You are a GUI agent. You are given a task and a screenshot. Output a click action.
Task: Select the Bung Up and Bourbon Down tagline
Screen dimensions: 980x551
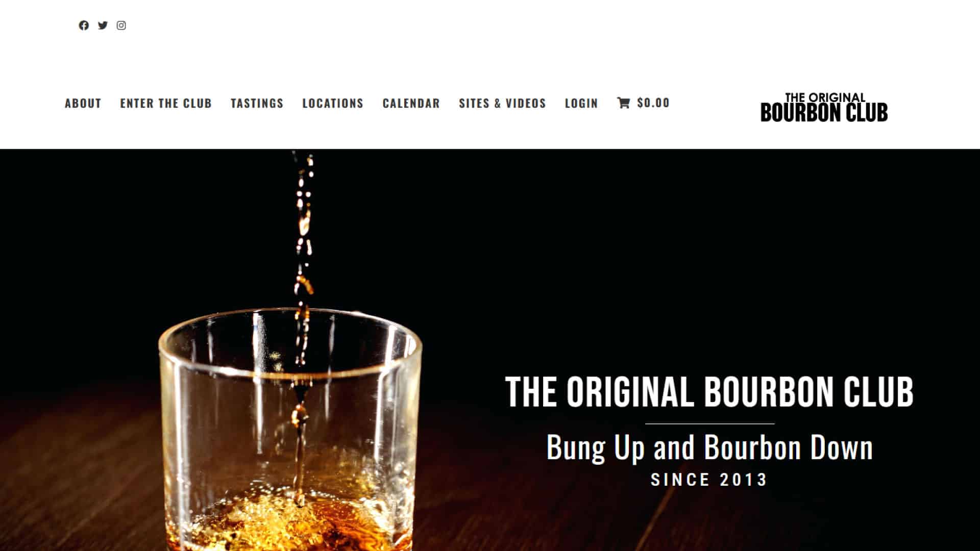[x=709, y=448]
